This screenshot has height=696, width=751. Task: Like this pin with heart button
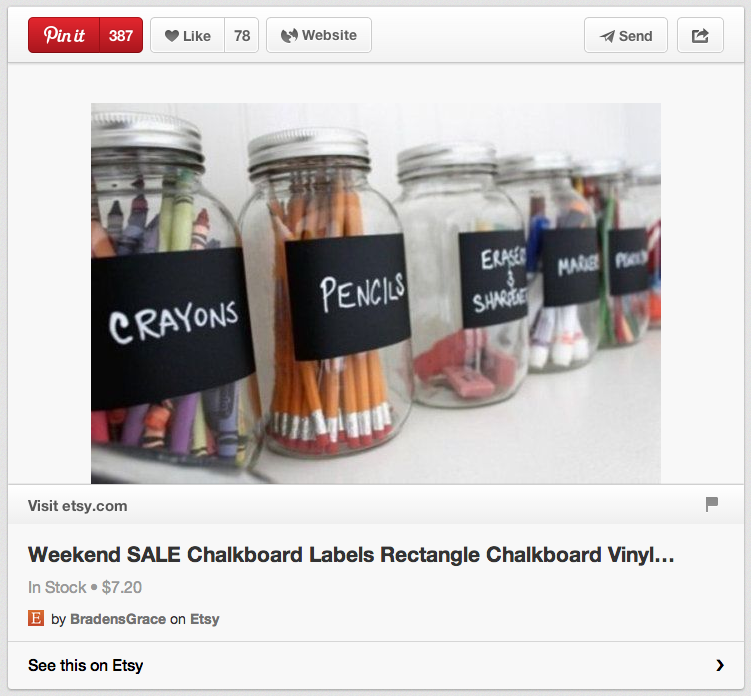pos(187,35)
